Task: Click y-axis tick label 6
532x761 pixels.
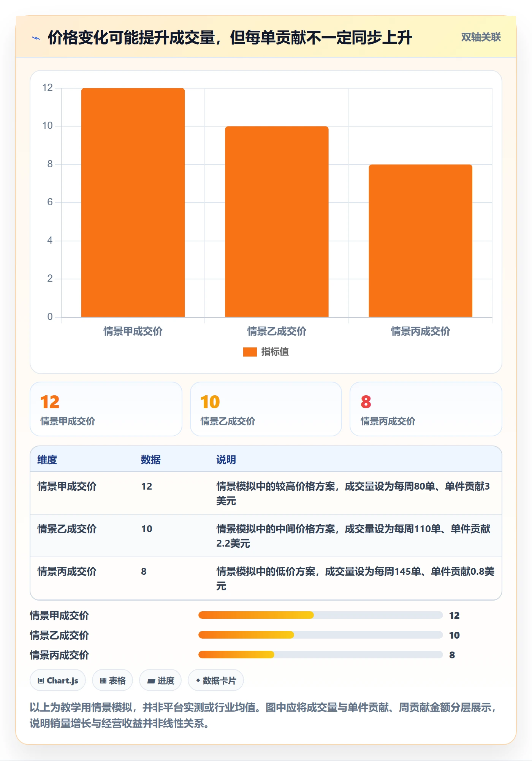Action: click(x=50, y=202)
